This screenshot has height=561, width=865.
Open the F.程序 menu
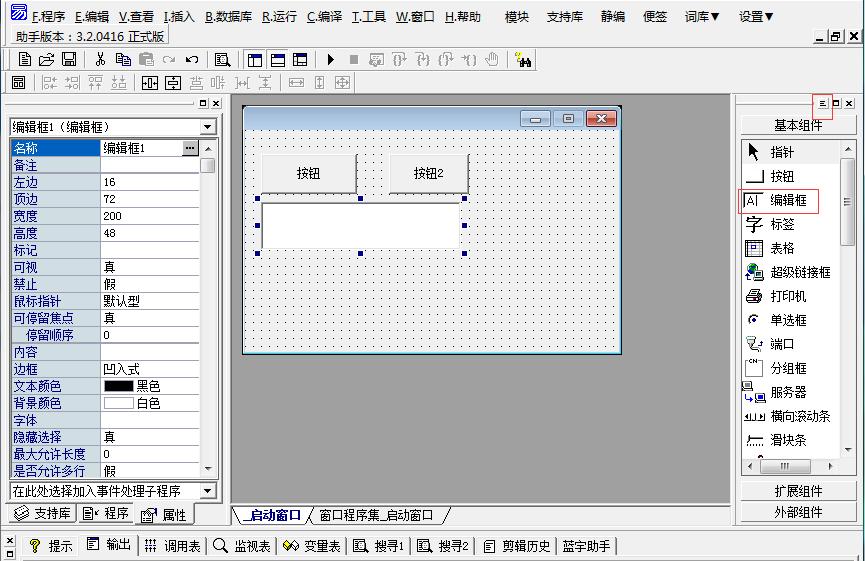[x=49, y=17]
